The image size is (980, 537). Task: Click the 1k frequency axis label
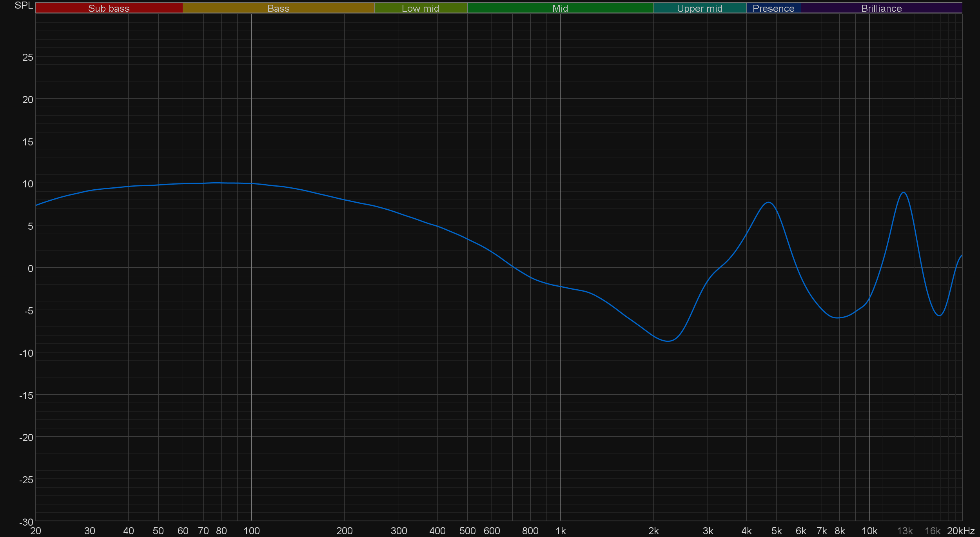(x=561, y=531)
